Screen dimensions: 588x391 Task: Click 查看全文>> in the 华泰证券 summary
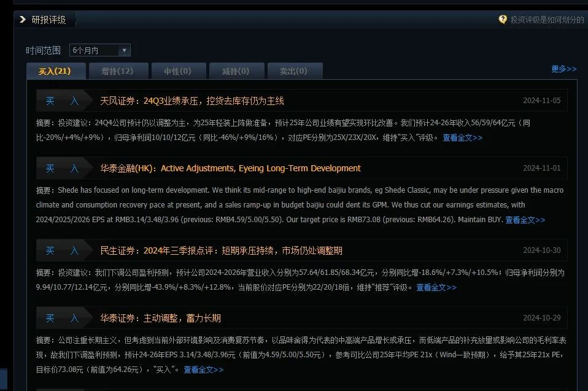pos(204,370)
